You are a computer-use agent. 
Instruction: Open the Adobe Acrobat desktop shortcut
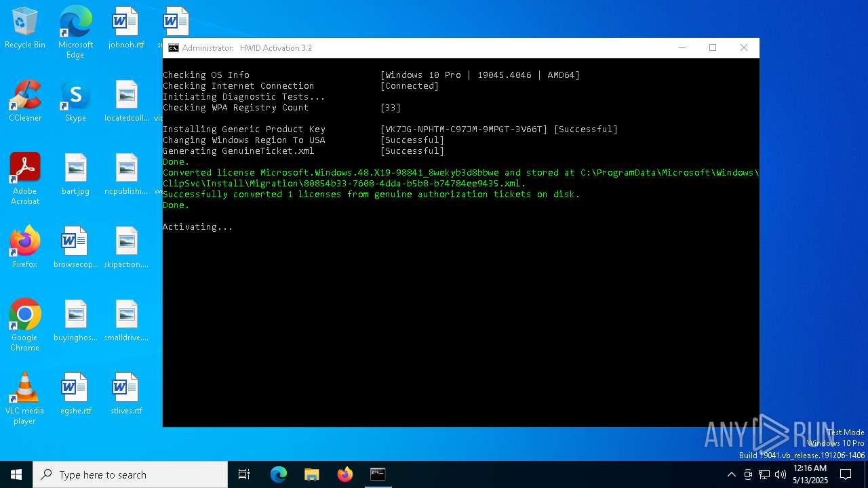[25, 179]
